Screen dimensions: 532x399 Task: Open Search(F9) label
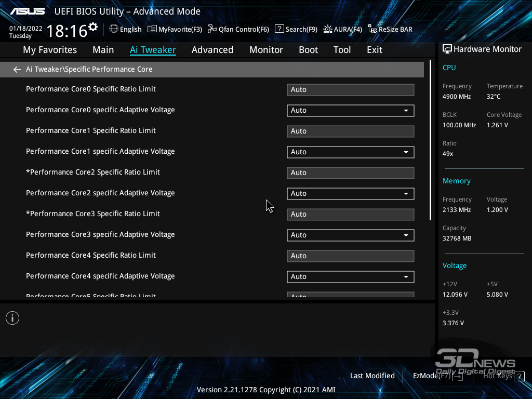click(301, 30)
